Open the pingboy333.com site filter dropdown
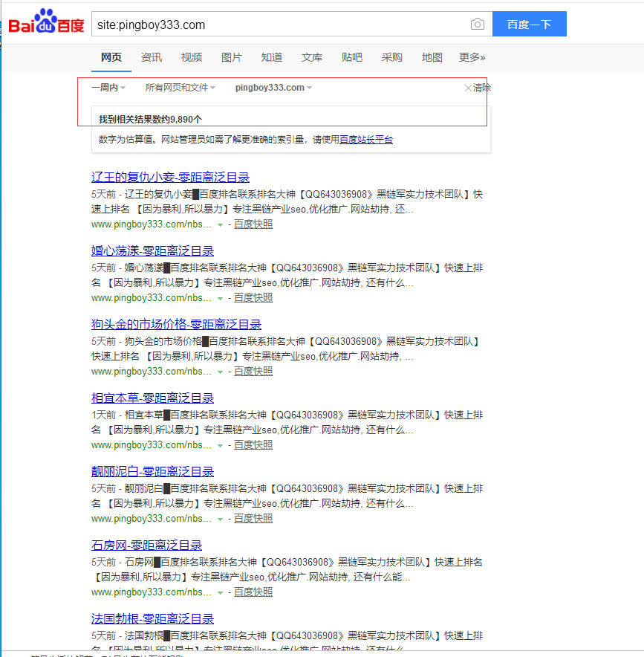The image size is (644, 657). [273, 88]
